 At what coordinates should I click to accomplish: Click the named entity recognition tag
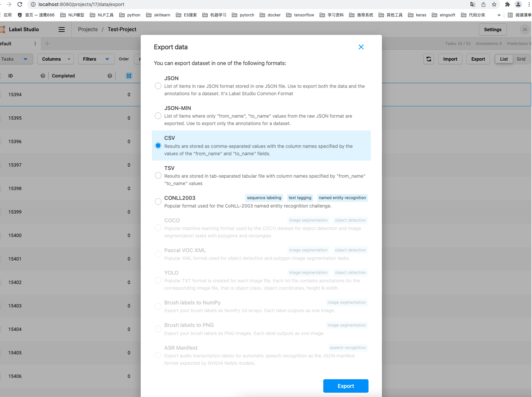point(342,198)
